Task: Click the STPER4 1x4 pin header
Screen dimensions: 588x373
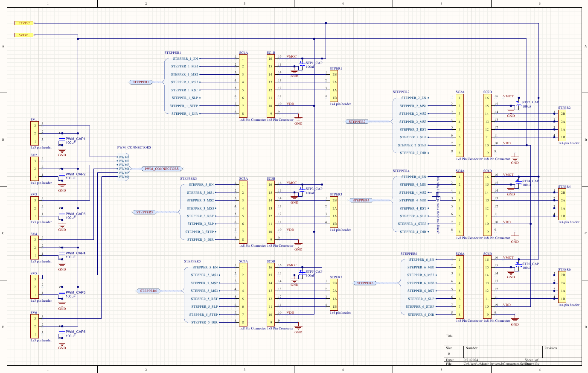Action: 563,204
